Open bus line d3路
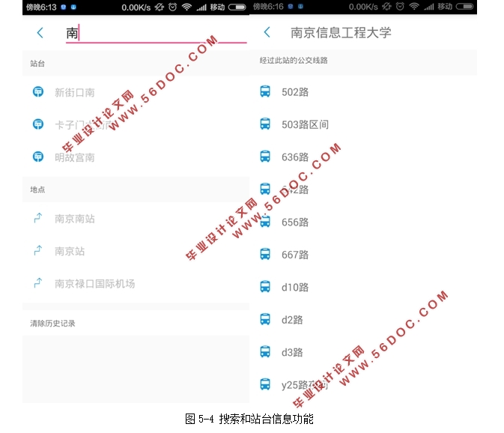This screenshot has height=433, width=504. pyautogui.click(x=292, y=352)
